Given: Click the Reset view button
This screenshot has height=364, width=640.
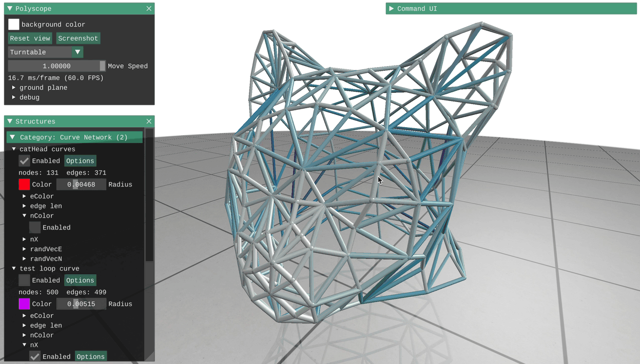Looking at the screenshot, I should pos(30,38).
